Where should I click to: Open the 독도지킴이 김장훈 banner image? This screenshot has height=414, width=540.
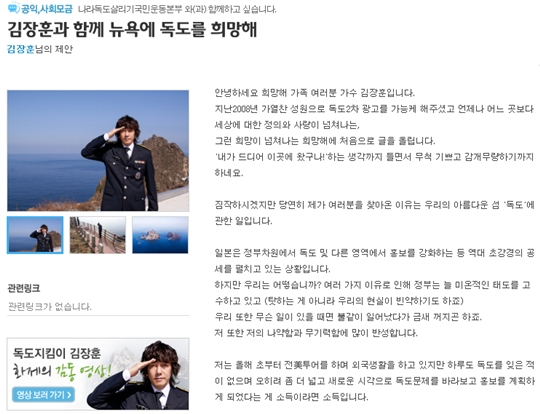(98, 374)
